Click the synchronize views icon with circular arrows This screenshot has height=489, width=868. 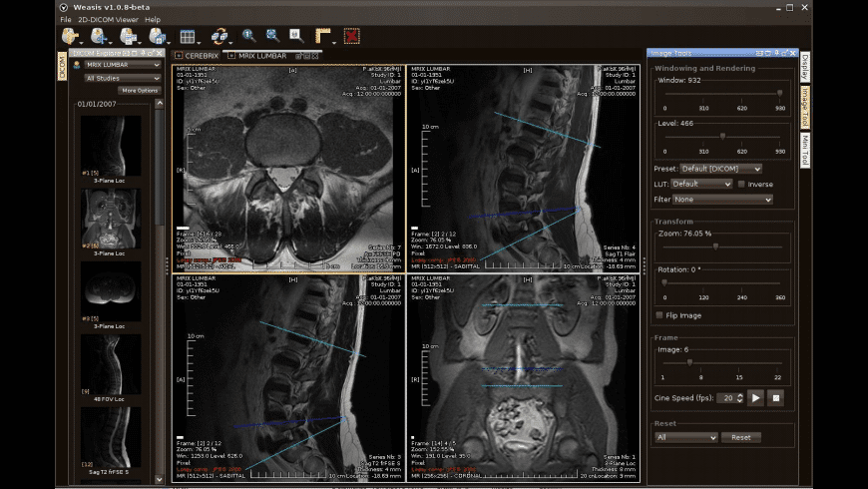click(218, 36)
